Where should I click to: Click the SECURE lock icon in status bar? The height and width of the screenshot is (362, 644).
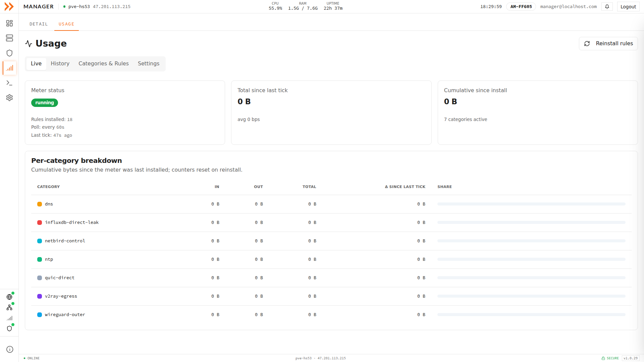point(603,358)
